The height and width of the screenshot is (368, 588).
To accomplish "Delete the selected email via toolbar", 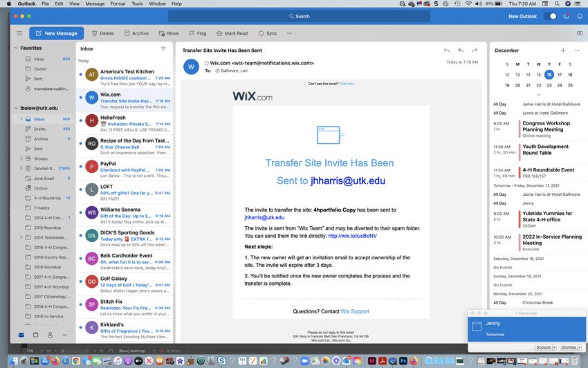I will [x=103, y=33].
